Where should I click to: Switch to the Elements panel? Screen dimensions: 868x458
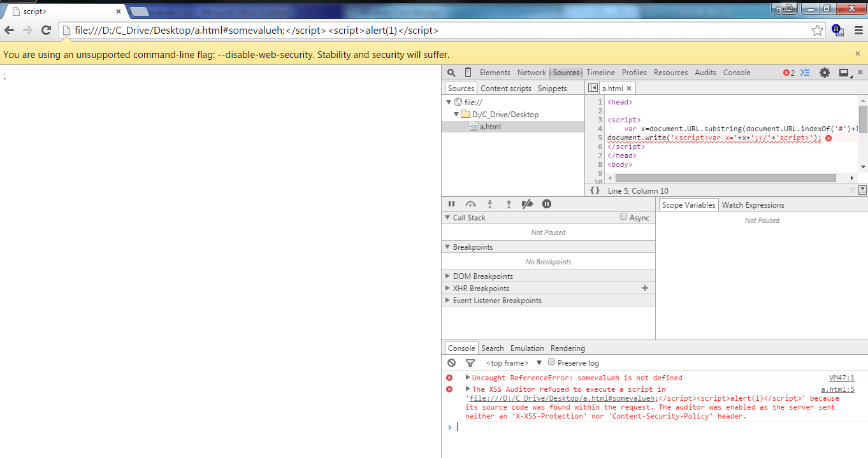(495, 73)
